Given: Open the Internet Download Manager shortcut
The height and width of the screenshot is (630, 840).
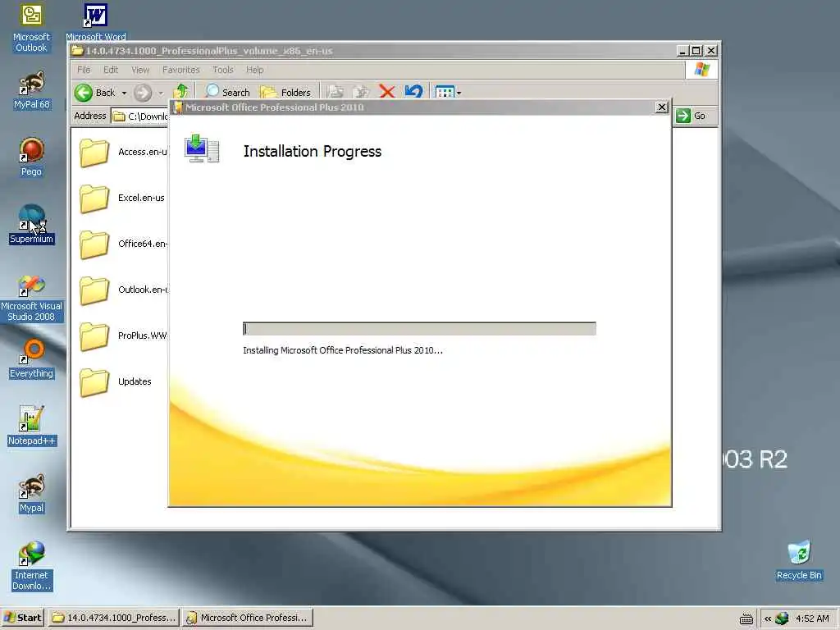Looking at the screenshot, I should (32, 566).
